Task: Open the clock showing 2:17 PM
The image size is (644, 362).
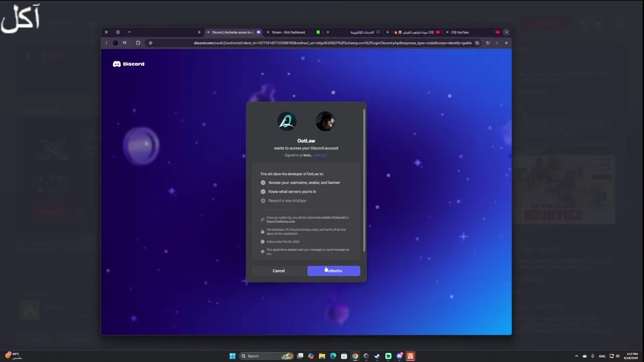Action: (631, 356)
